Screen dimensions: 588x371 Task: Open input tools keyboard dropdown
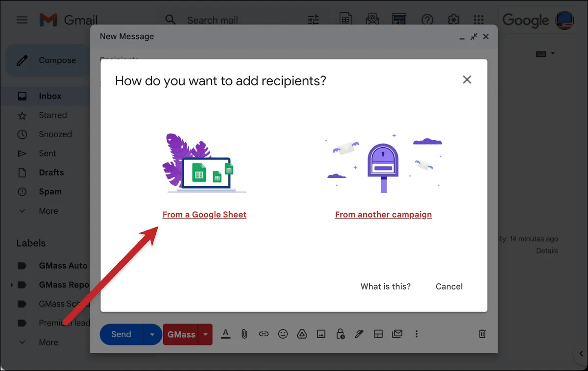[545, 53]
